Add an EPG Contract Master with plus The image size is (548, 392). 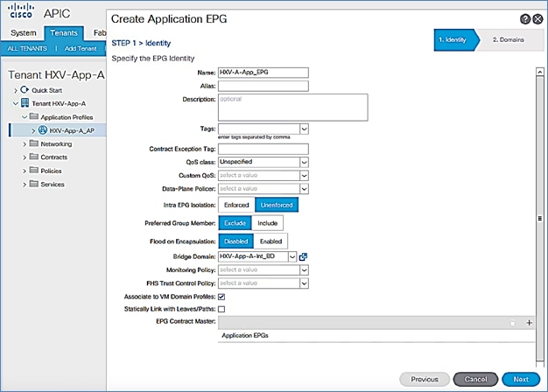tap(529, 323)
